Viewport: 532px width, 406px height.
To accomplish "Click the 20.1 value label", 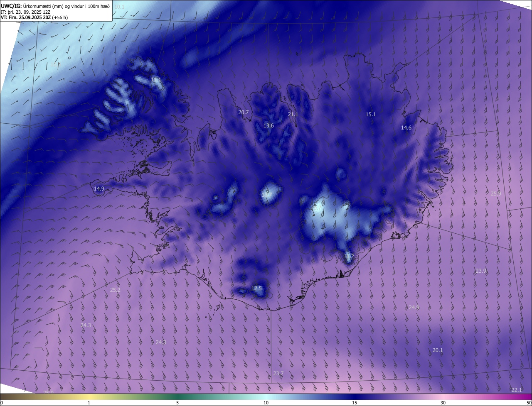I will click(x=438, y=350).
